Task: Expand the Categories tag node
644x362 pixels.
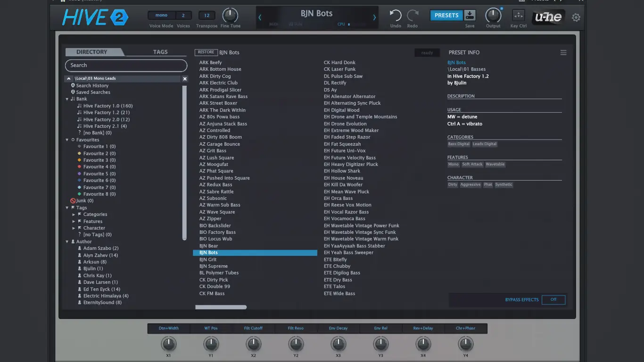Action: (74, 214)
